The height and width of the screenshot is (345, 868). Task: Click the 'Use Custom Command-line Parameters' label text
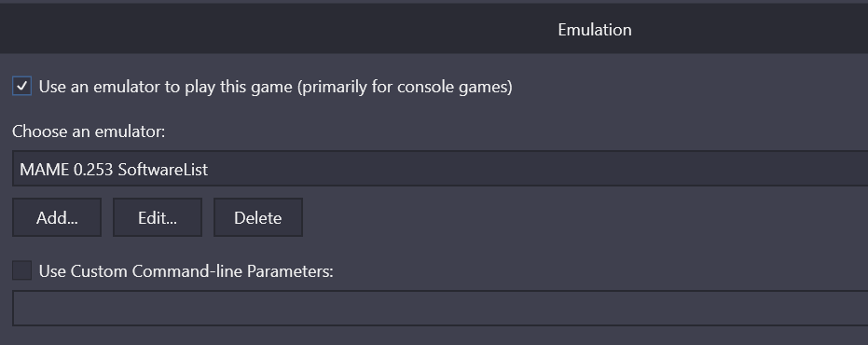click(186, 271)
